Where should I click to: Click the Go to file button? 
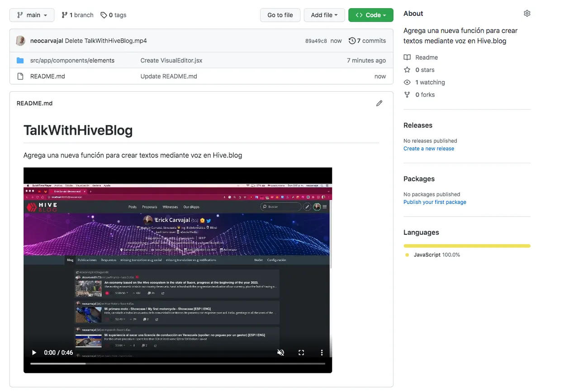(x=280, y=15)
